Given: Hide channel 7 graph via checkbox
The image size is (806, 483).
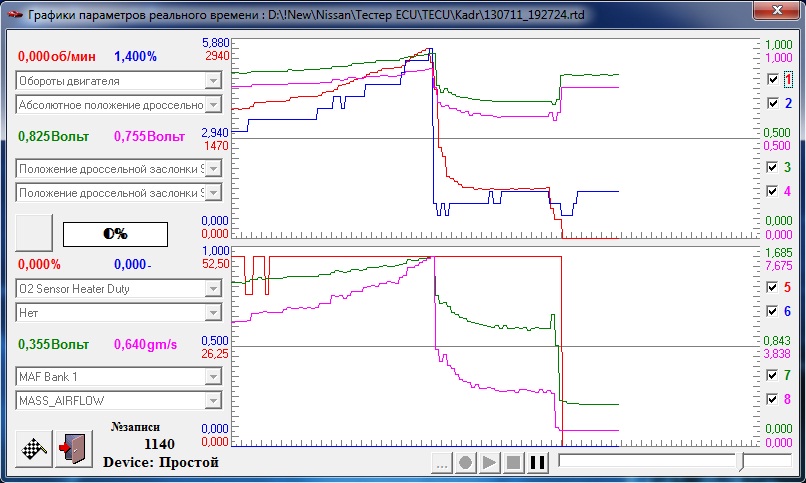Looking at the screenshot, I should (773, 375).
